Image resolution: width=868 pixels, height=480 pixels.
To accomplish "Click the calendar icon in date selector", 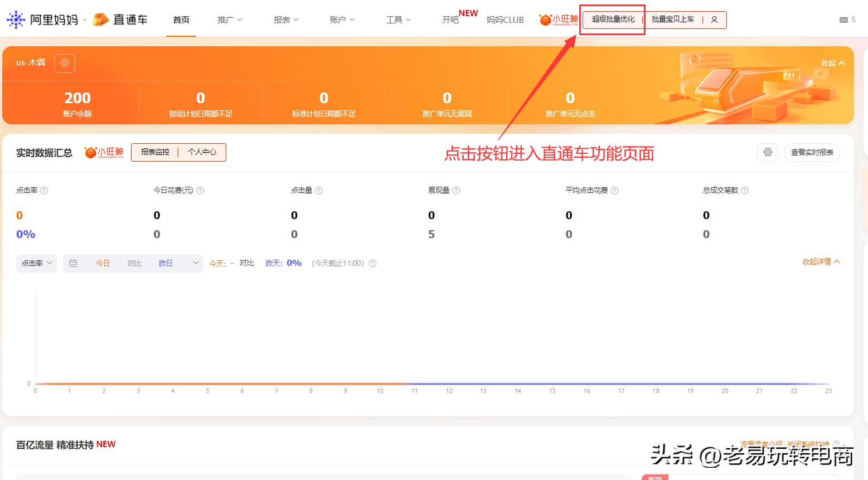I will point(73,263).
